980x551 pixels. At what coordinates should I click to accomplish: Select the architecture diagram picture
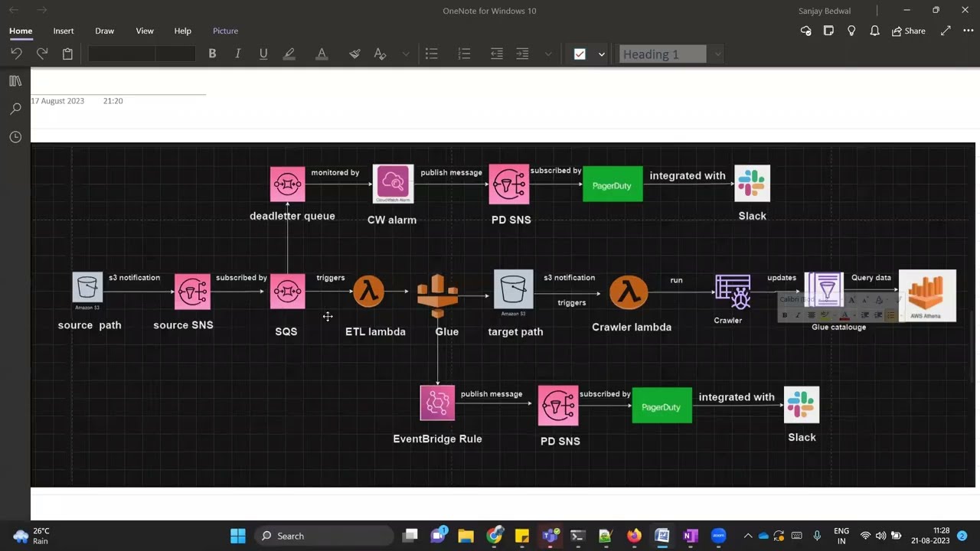[503, 315]
